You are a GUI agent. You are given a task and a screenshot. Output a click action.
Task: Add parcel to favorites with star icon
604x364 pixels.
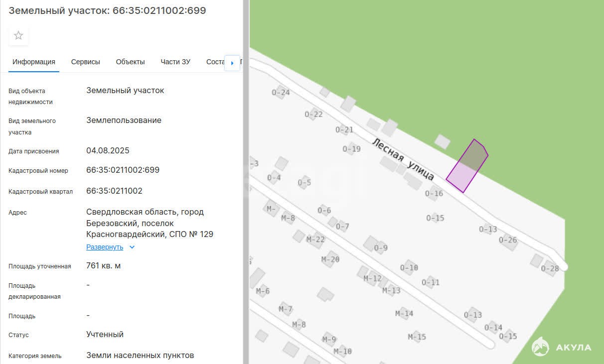pyautogui.click(x=18, y=35)
